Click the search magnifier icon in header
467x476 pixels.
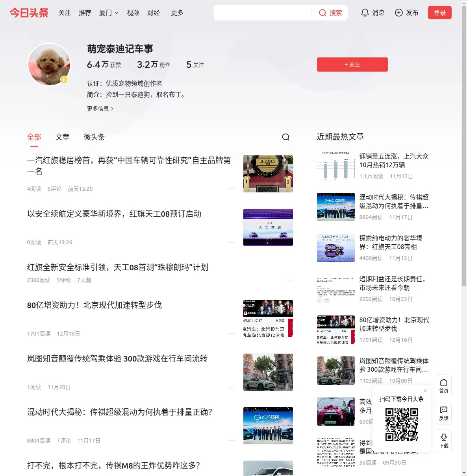(322, 13)
